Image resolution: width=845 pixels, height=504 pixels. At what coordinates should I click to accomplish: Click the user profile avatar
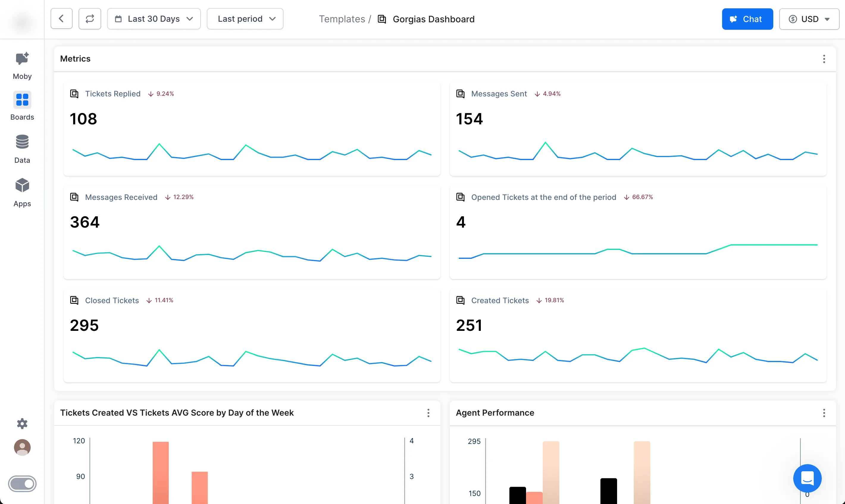[22, 447]
